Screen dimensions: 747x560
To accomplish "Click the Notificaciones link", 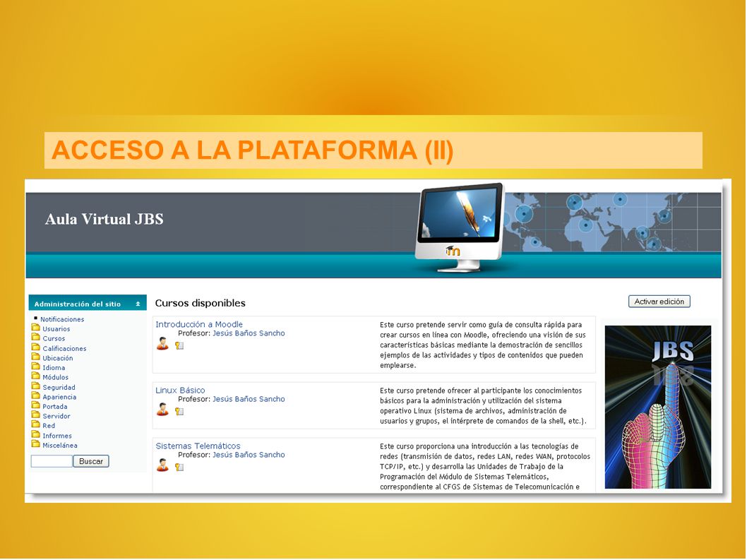I will 62,319.
